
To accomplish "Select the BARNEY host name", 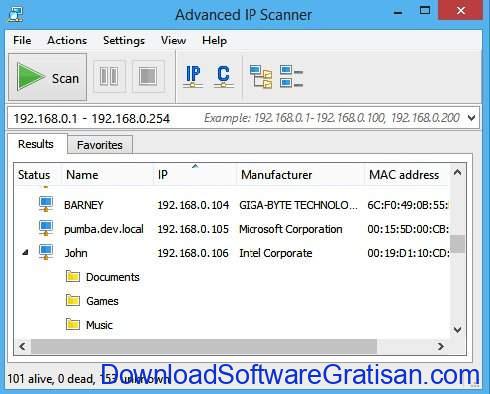I will (x=84, y=205).
